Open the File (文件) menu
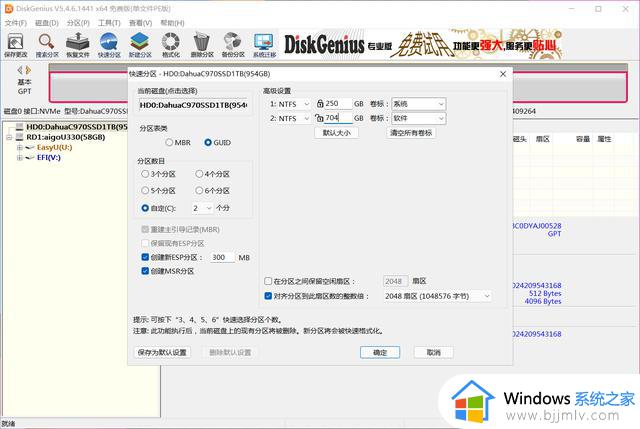This screenshot has height=429, width=640. click(16, 23)
